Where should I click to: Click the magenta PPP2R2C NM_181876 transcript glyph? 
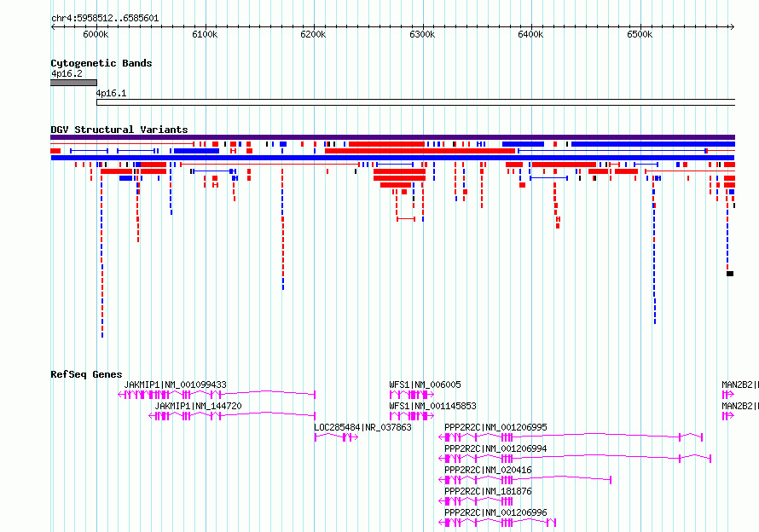[475, 501]
